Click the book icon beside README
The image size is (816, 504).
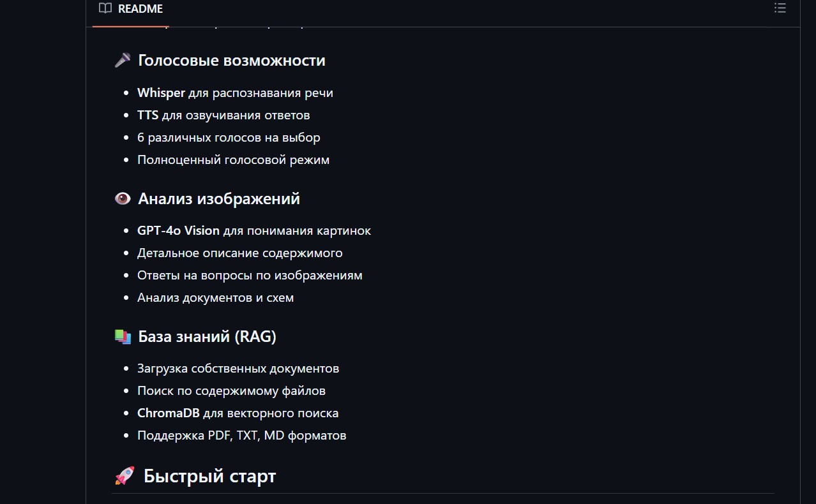105,9
